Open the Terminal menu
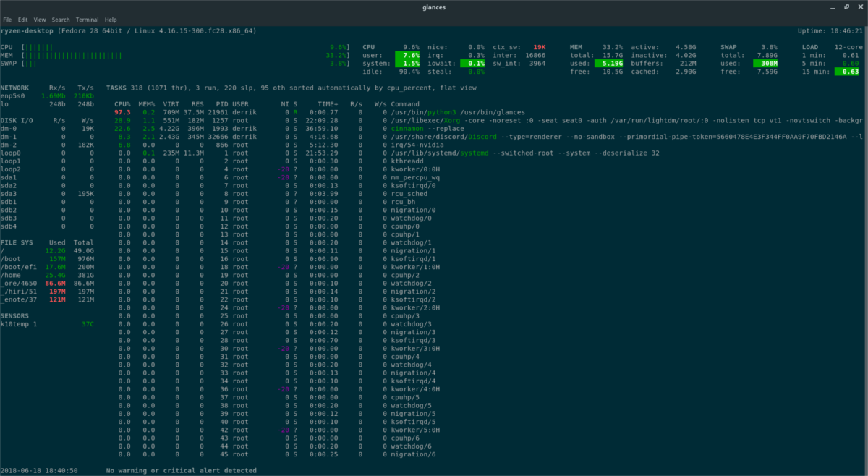Image resolution: width=868 pixels, height=476 pixels. tap(88, 20)
